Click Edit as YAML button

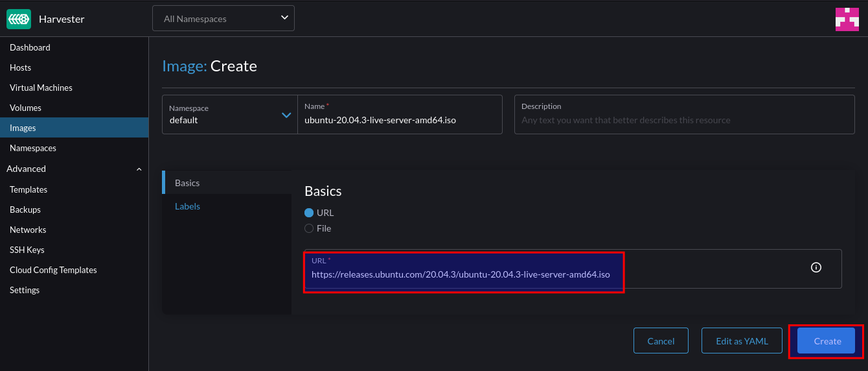click(742, 341)
